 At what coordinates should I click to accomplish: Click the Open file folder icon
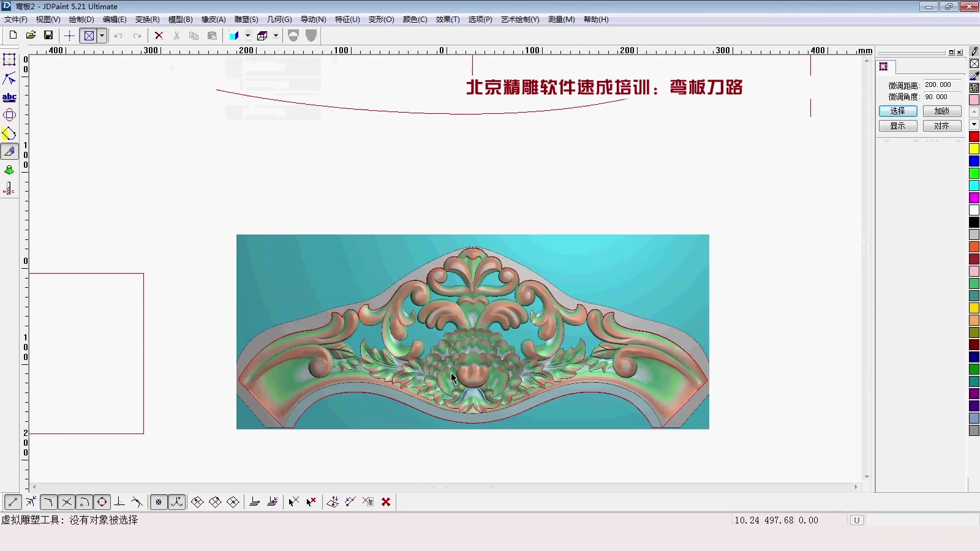[x=31, y=36]
